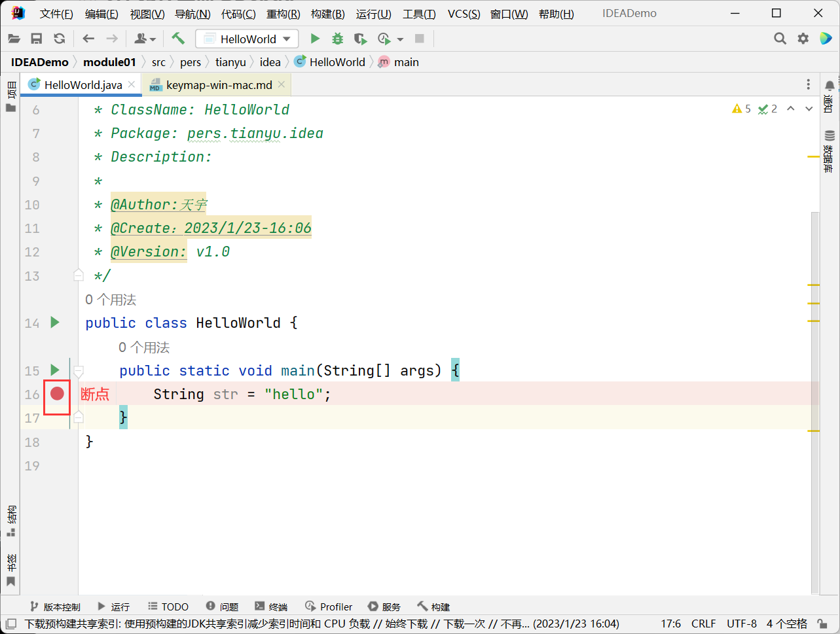Open the 服务 services tool window
This screenshot has width=840, height=634.
[x=384, y=607]
